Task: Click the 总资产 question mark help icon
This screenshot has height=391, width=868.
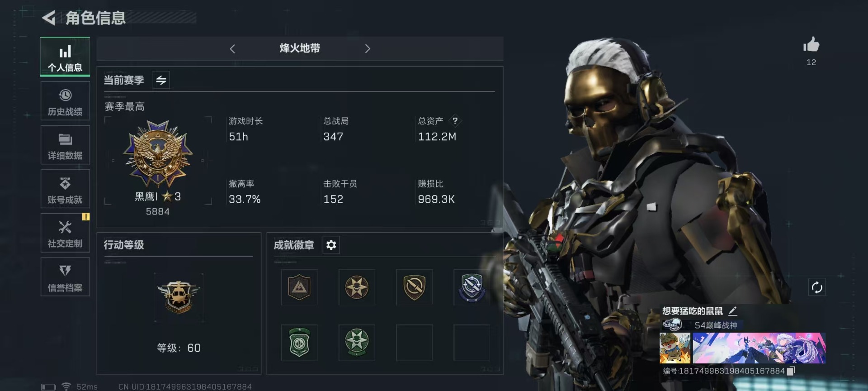Action: click(x=455, y=121)
